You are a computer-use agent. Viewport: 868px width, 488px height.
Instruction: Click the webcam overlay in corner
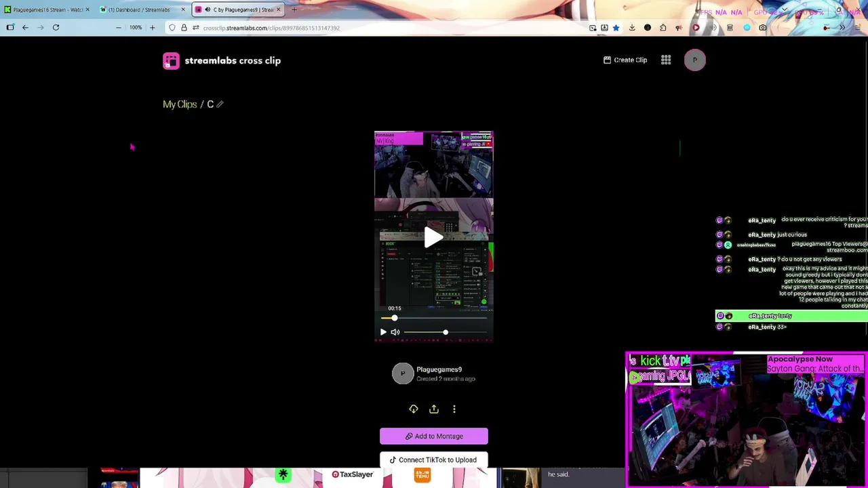coord(746,419)
